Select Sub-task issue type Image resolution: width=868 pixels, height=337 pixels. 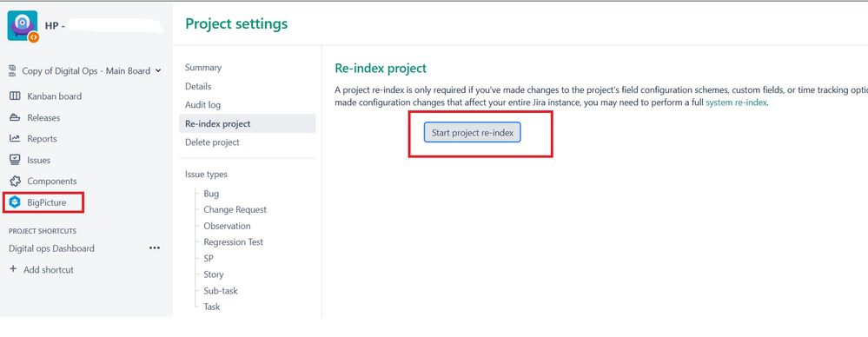click(221, 290)
